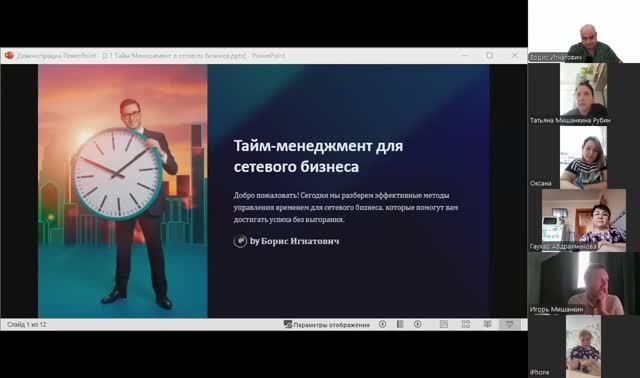
Task: Select Оксана participant video tile
Action: [584, 157]
